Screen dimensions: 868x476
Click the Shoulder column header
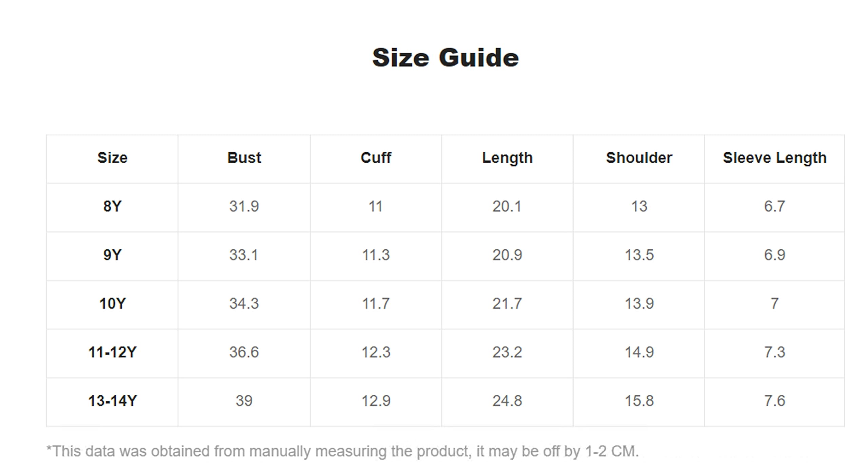[639, 158]
